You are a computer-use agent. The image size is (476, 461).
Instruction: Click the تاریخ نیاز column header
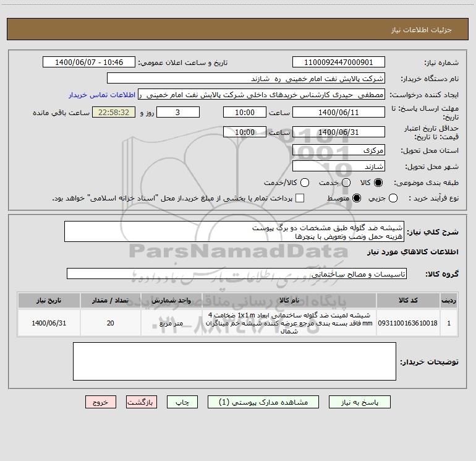coord(49,301)
